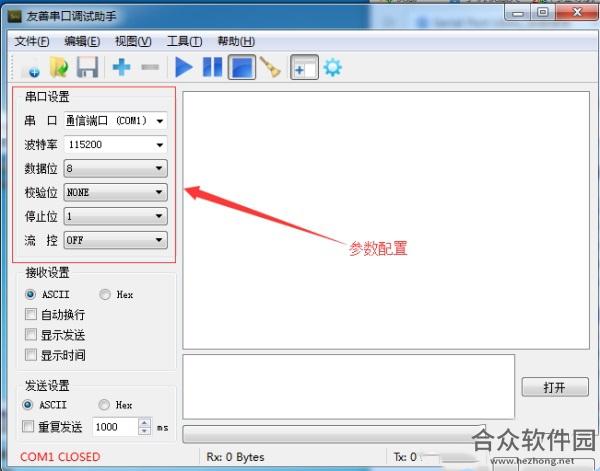Save data with the floppy disk icon

(x=87, y=68)
